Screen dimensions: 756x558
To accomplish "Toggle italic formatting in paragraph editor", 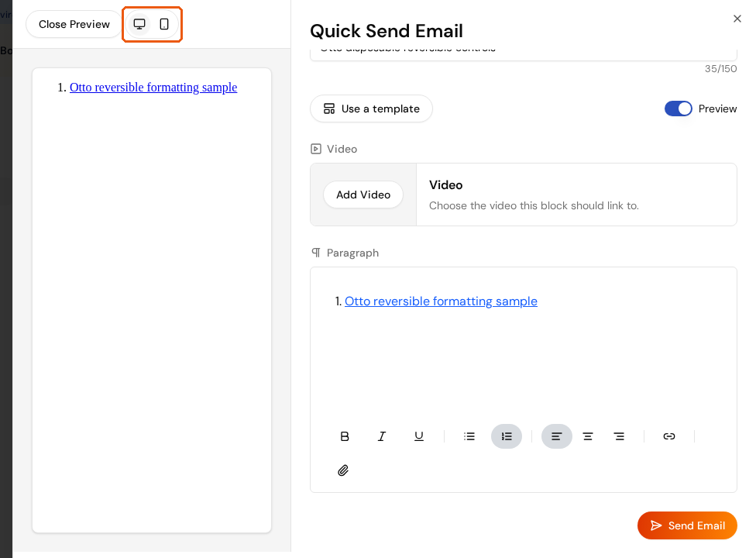I will (x=381, y=436).
